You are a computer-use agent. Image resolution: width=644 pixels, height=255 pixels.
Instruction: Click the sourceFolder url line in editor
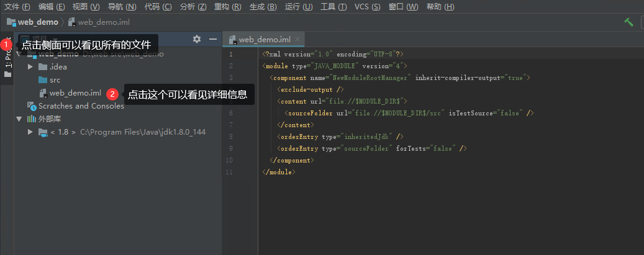point(409,113)
